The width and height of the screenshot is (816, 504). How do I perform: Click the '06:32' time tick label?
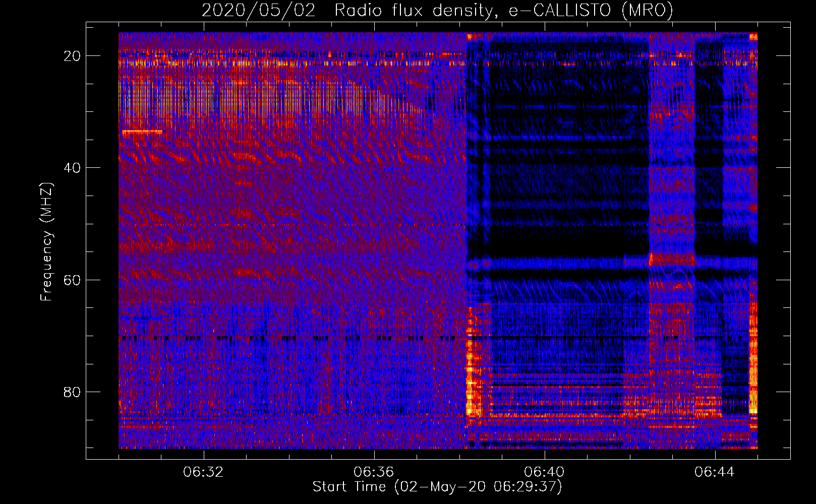coord(203,472)
